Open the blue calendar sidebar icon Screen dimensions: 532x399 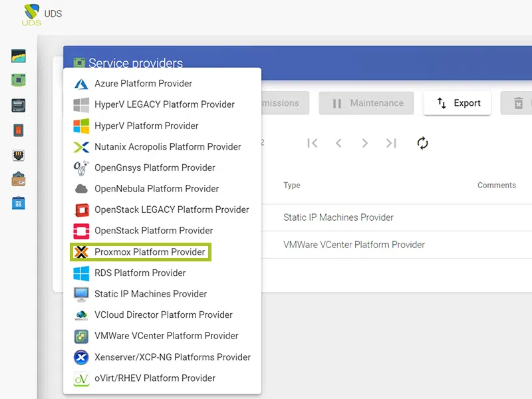(x=19, y=203)
